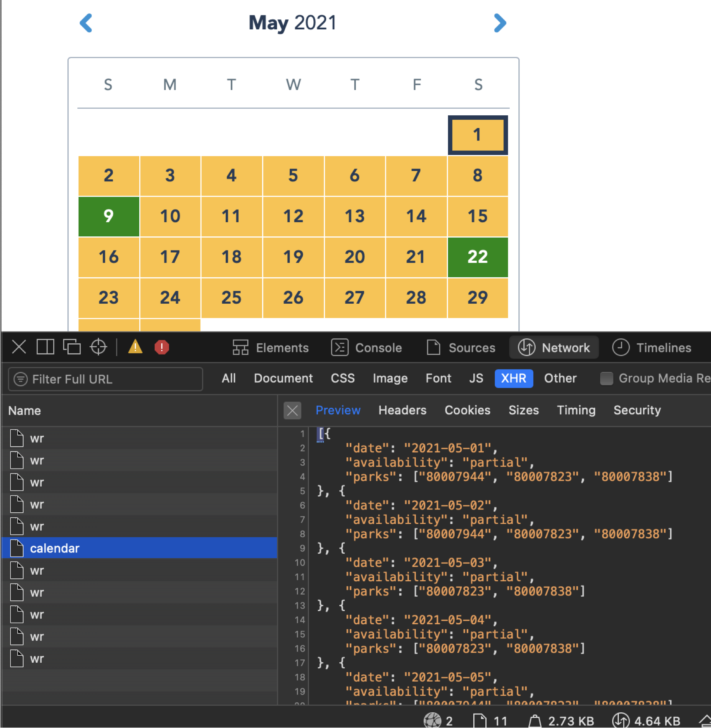Activate the element selection crosshair icon

(98, 347)
